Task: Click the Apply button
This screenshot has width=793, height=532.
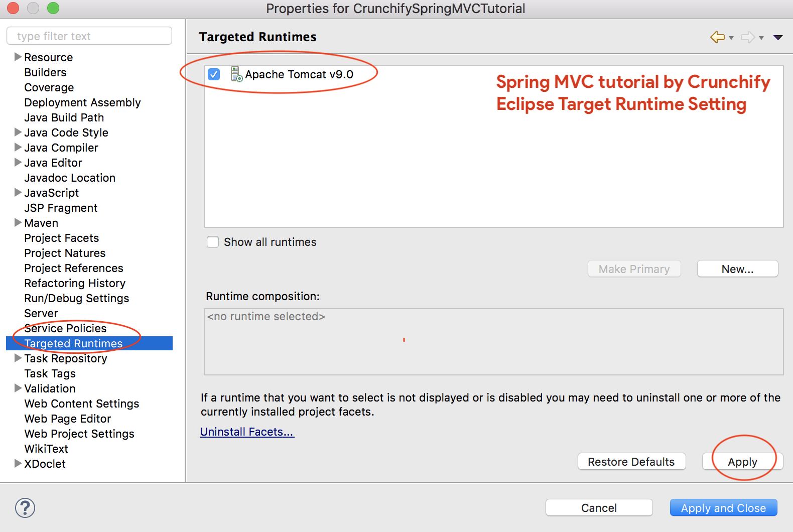Action: coord(742,462)
